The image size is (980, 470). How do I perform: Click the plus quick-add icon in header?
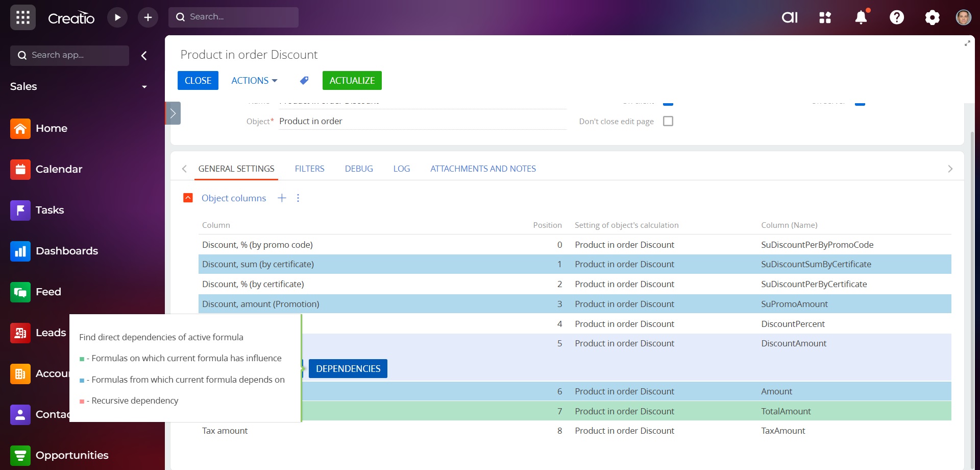148,17
